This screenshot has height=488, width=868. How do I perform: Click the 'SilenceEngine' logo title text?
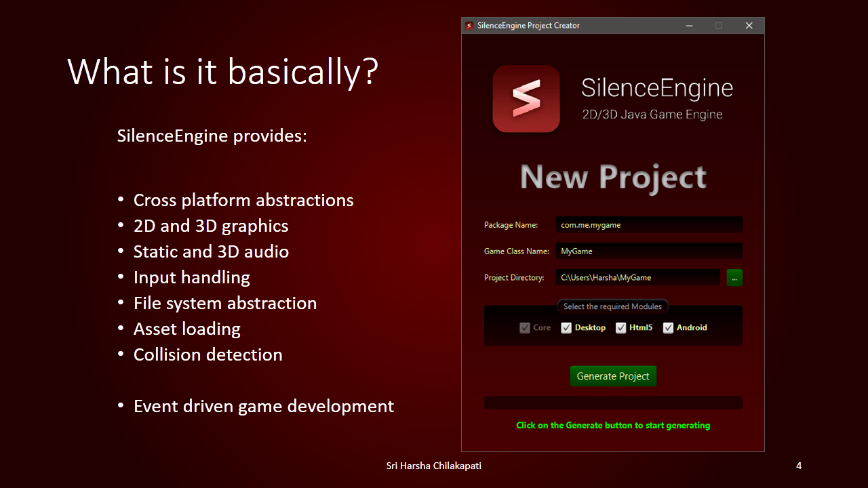pos(657,88)
